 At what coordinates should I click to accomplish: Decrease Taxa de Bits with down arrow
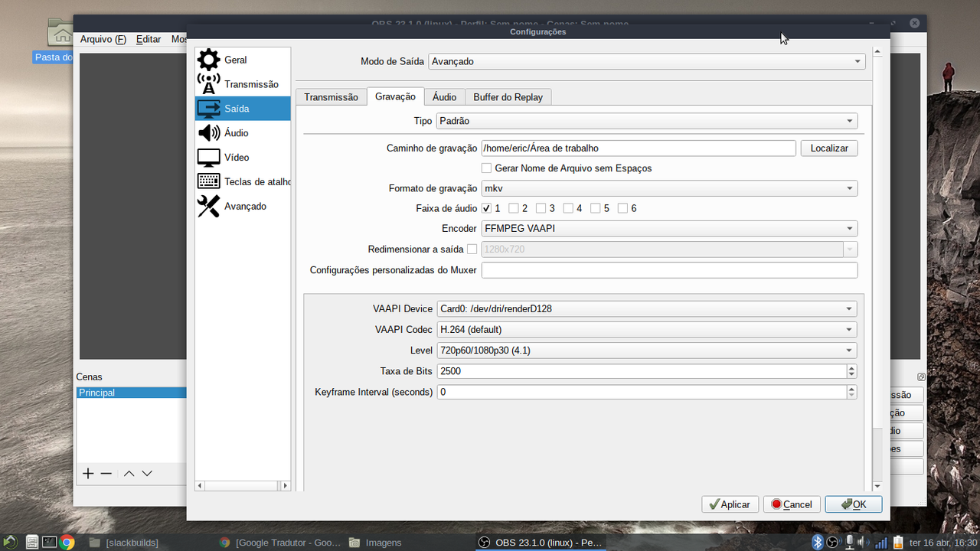pyautogui.click(x=851, y=375)
